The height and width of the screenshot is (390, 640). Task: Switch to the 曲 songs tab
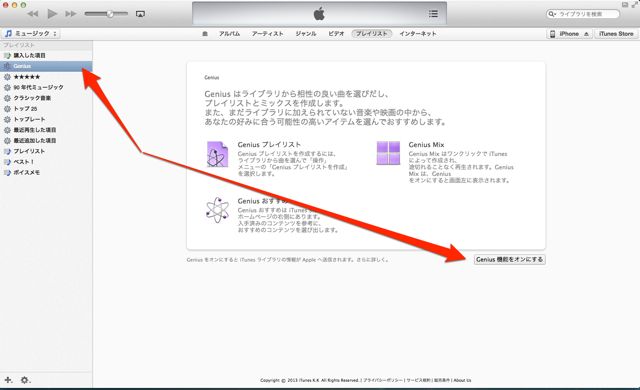[205, 33]
